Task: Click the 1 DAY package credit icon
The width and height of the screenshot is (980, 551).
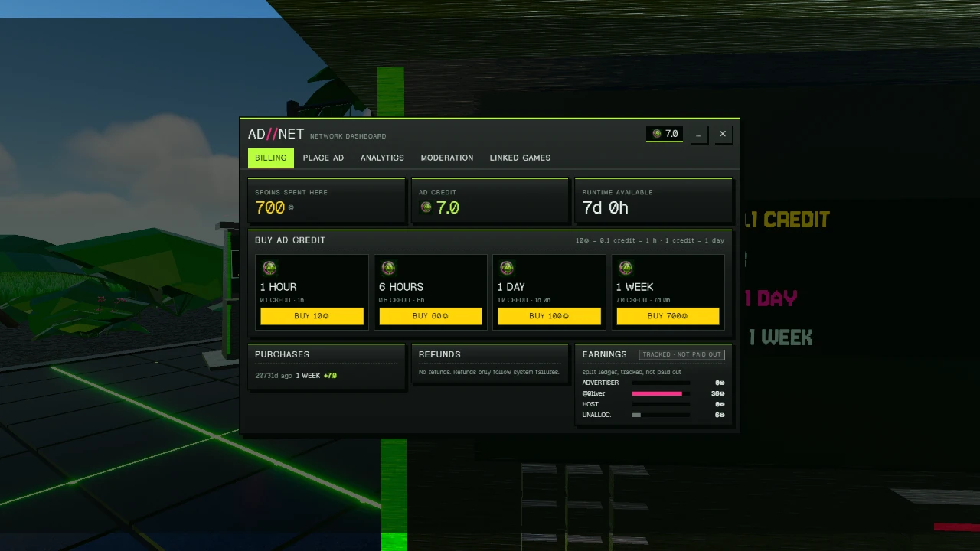Action: point(507,268)
